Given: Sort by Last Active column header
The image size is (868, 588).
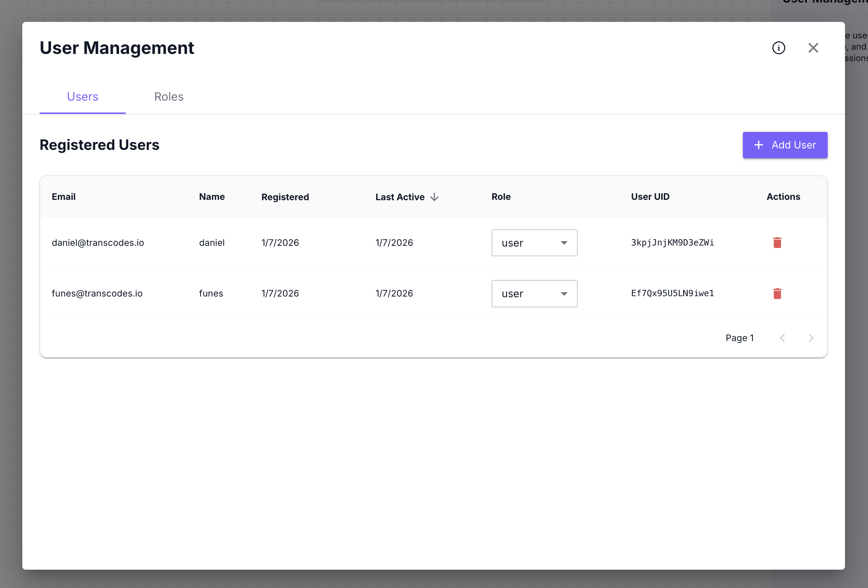Looking at the screenshot, I should pyautogui.click(x=399, y=197).
